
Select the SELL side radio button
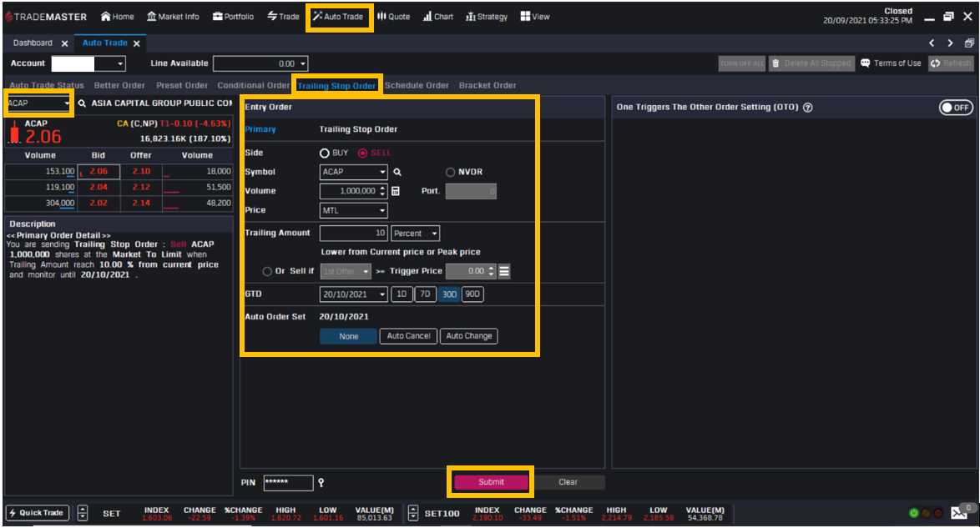tap(362, 153)
